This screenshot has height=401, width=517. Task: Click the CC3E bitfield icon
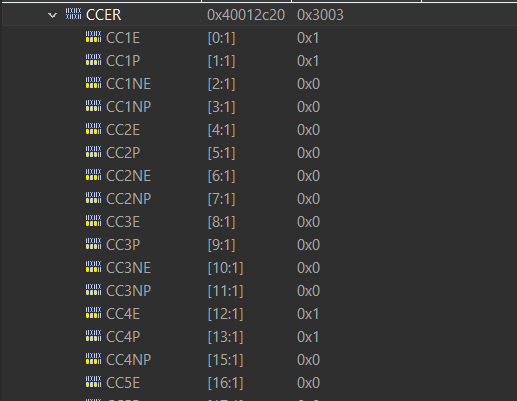click(x=93, y=221)
